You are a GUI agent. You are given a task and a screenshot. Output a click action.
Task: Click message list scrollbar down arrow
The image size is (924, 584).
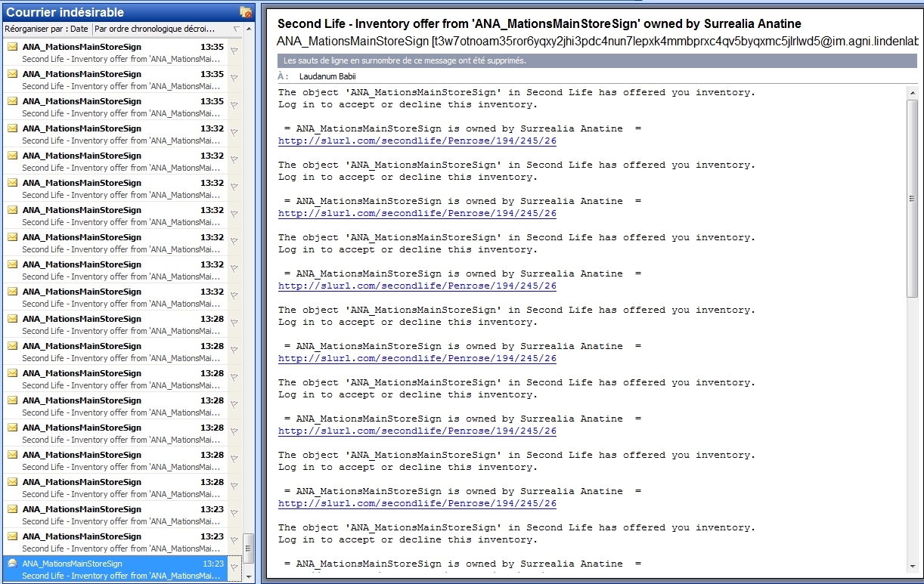click(x=249, y=577)
